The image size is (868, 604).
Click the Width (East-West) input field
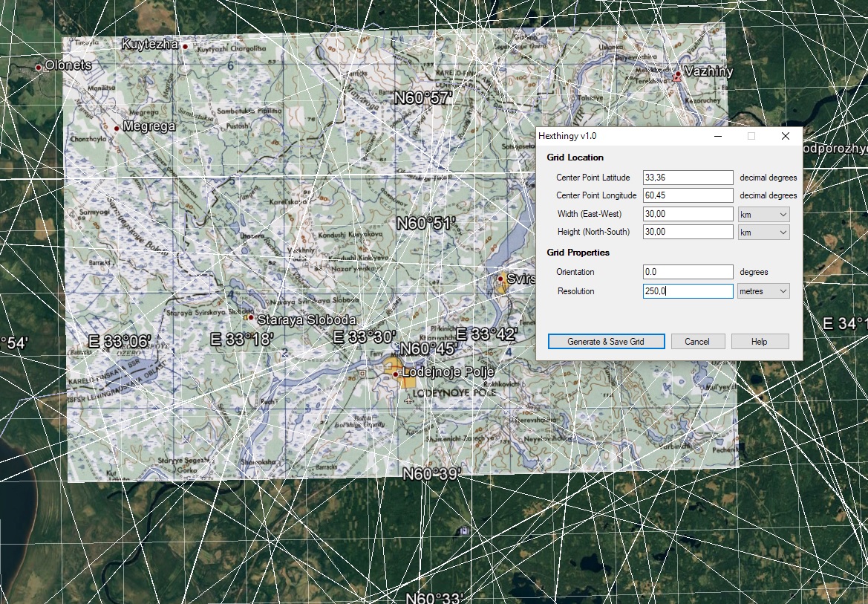click(x=688, y=214)
